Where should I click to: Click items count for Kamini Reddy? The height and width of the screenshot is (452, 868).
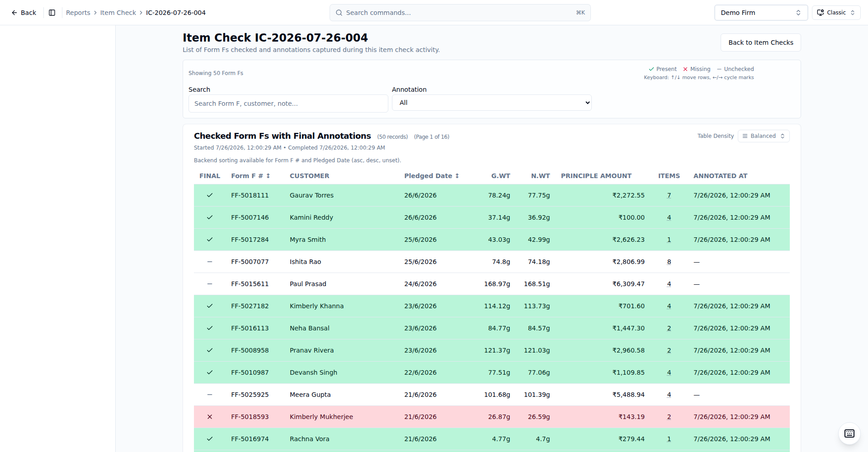click(x=669, y=217)
